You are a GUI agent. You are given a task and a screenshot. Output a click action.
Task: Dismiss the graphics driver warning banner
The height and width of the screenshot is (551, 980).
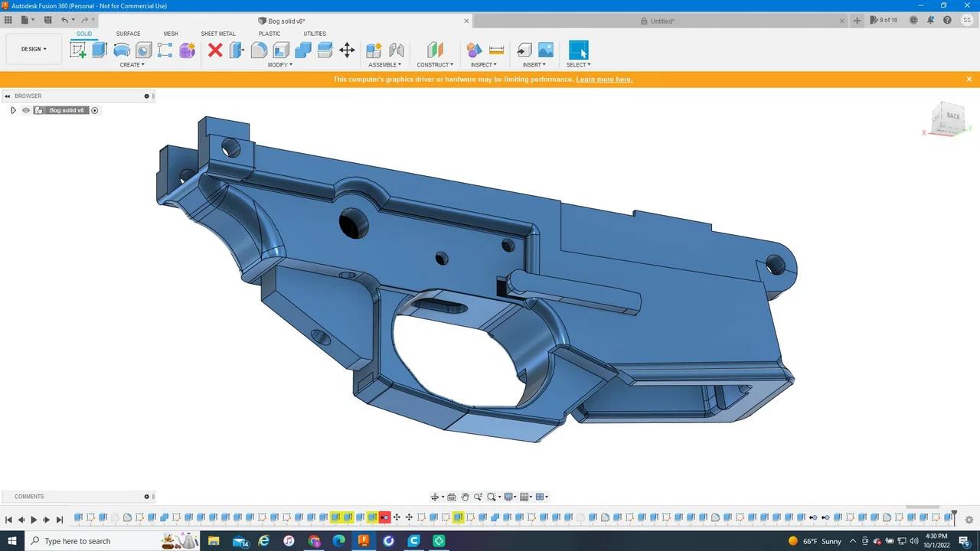point(969,79)
